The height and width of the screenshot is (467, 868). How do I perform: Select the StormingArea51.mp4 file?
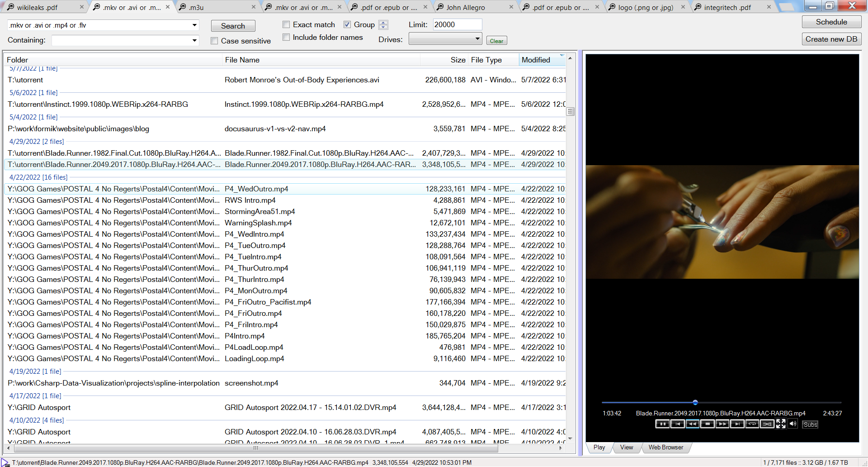(285, 212)
